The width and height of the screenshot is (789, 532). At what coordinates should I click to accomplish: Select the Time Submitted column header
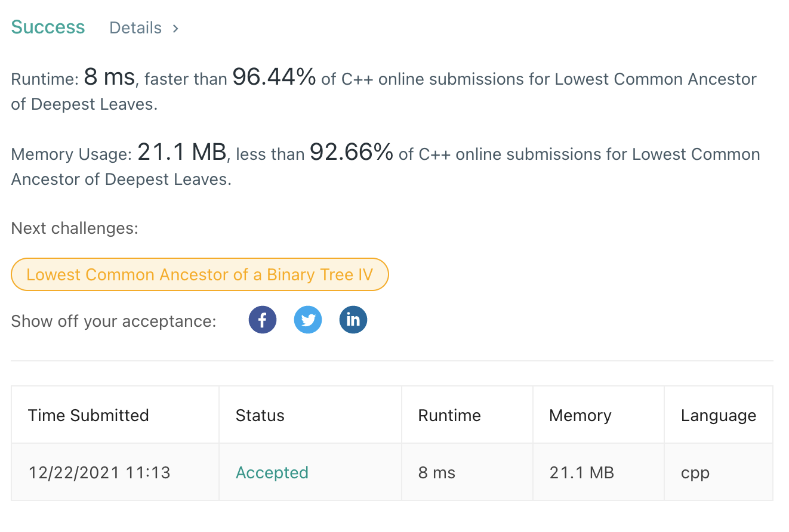[88, 415]
